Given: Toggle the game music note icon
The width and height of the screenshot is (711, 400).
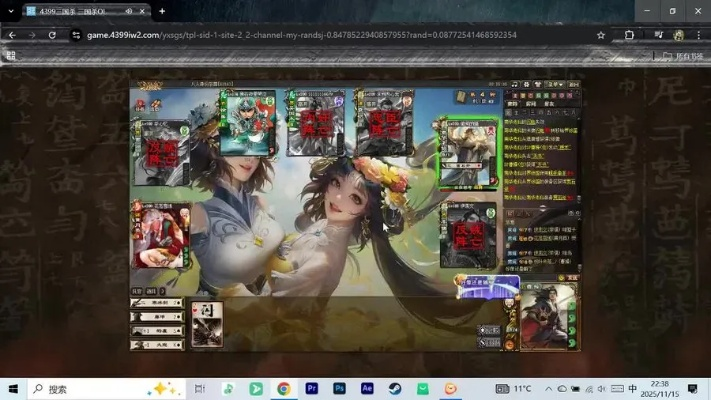Looking at the screenshot, I should pyautogui.click(x=515, y=84).
